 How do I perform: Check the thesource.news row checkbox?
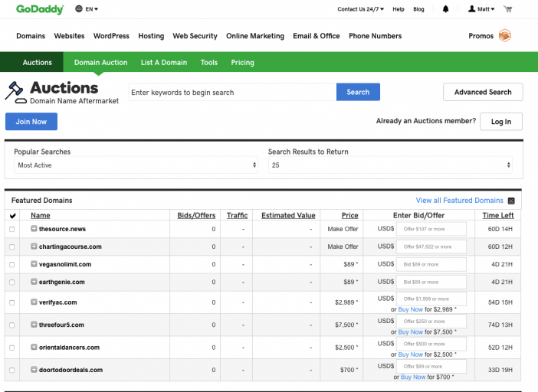tap(12, 229)
